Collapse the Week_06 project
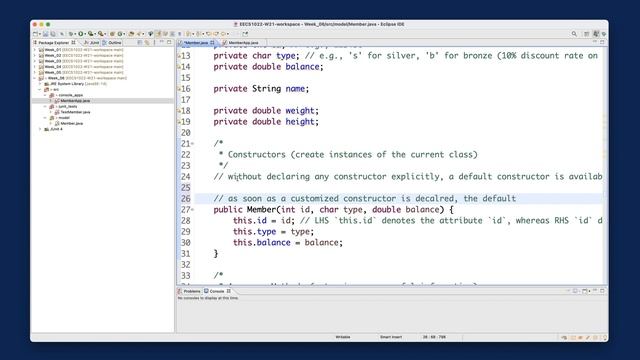640x360 pixels. [35, 78]
